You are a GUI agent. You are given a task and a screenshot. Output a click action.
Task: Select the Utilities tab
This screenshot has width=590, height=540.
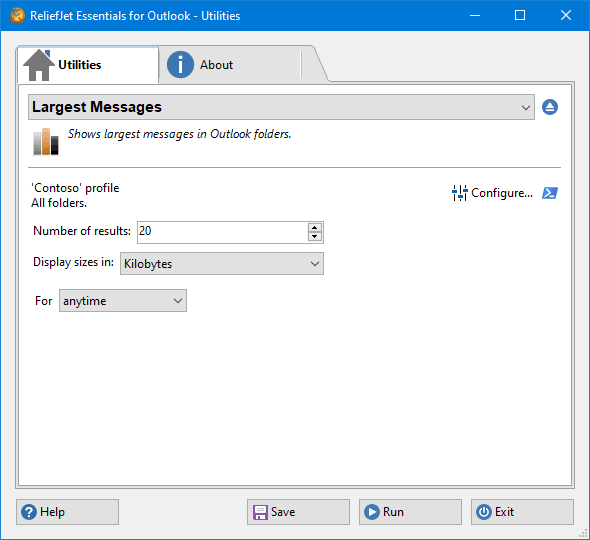pyautogui.click(x=88, y=65)
